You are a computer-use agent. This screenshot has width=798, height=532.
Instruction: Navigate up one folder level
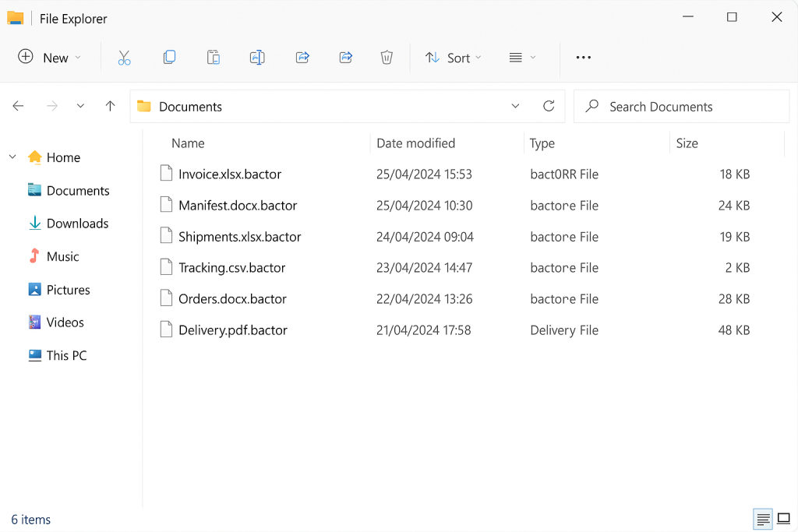click(x=111, y=107)
